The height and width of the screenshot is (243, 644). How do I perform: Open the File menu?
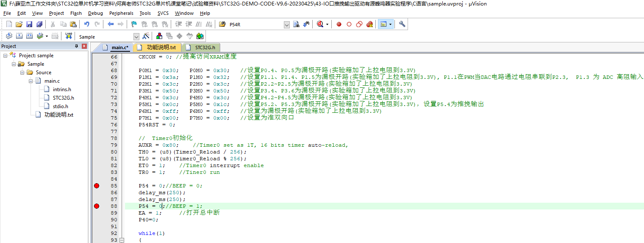(7, 13)
